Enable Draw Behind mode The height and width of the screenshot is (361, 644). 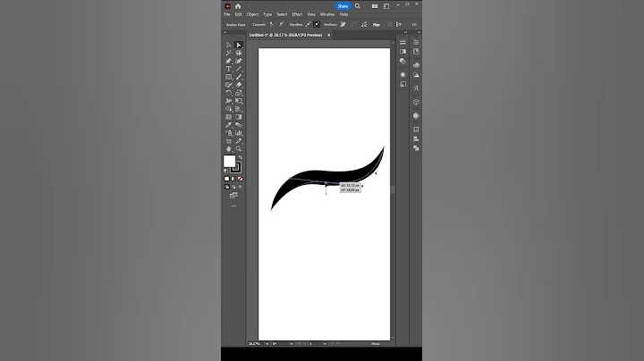point(233,187)
